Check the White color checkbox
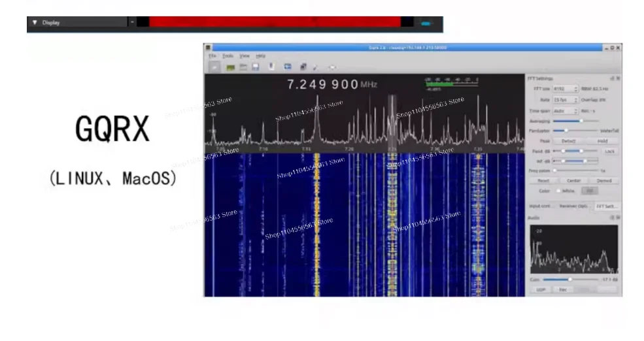 558,191
